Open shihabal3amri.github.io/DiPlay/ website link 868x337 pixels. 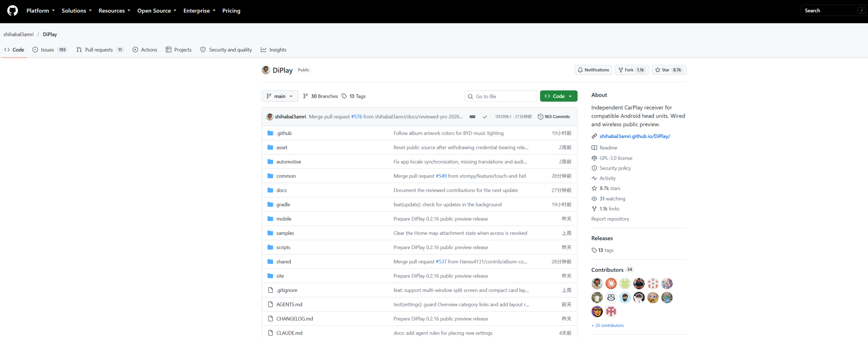pyautogui.click(x=635, y=136)
